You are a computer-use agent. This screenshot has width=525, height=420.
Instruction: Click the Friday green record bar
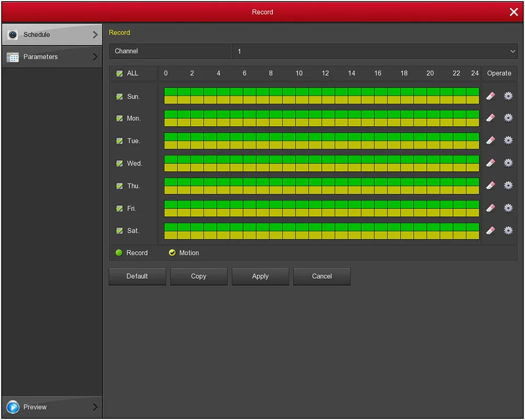[x=321, y=204]
